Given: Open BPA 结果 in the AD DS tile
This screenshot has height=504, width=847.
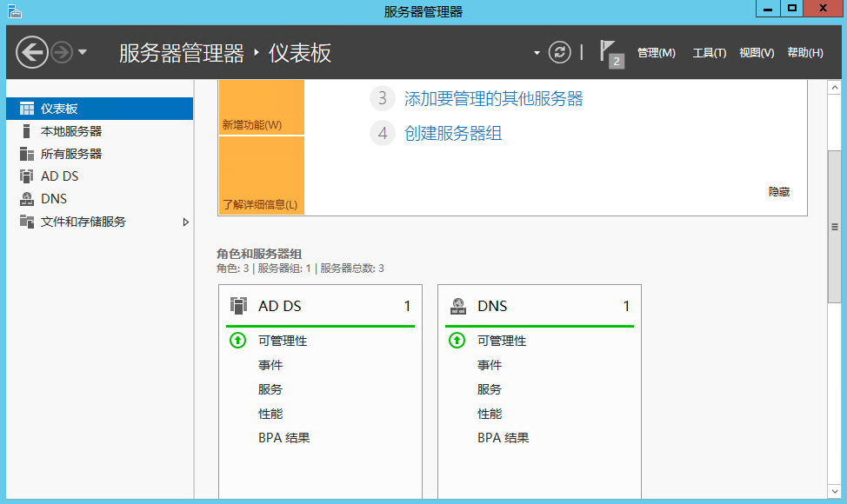Looking at the screenshot, I should 284,438.
